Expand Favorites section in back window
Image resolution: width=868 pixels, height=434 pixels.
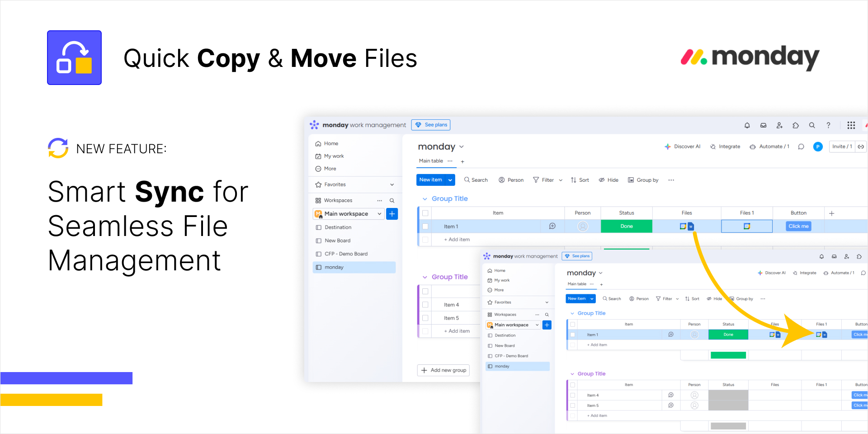click(x=392, y=184)
